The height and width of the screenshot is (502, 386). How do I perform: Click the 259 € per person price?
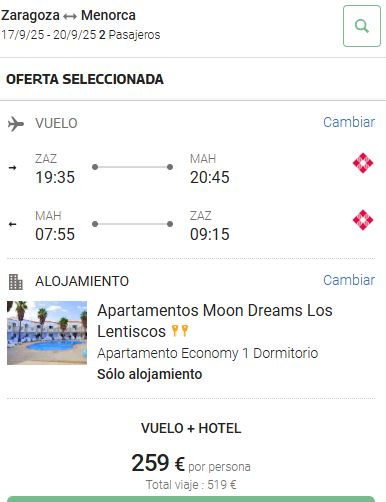191,463
